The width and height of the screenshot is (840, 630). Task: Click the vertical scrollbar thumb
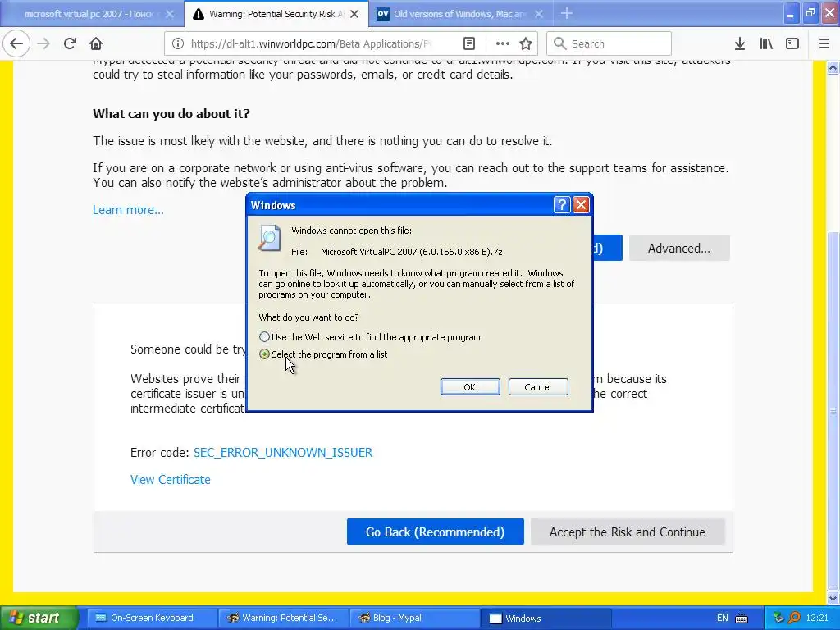pyautogui.click(x=833, y=412)
